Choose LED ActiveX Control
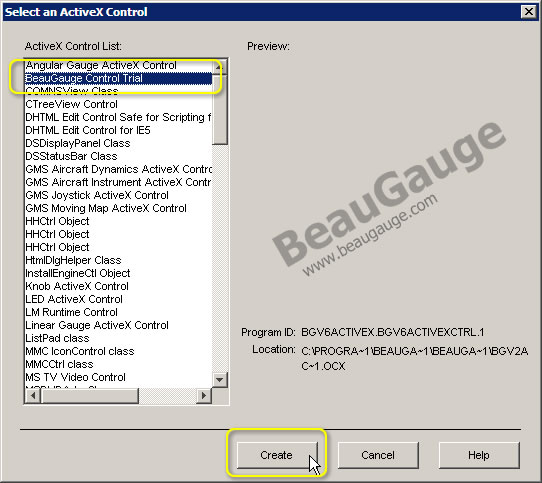This screenshot has width=542, height=483. click(118, 299)
